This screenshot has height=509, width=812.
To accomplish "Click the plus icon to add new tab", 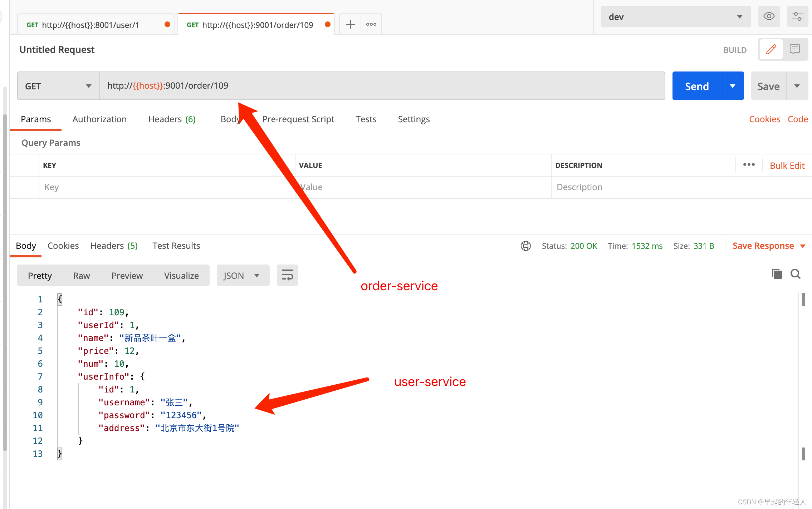I will (x=350, y=24).
